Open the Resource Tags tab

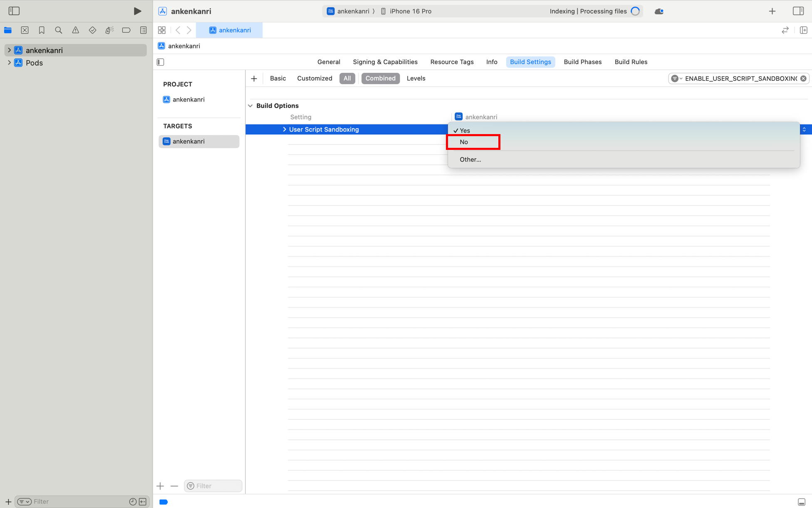(452, 62)
